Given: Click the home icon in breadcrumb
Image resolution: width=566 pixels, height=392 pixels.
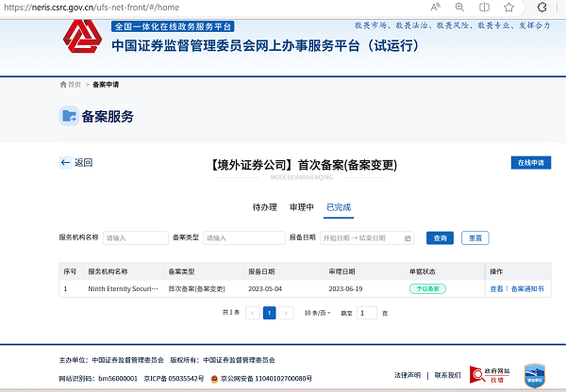Looking at the screenshot, I should tap(64, 85).
